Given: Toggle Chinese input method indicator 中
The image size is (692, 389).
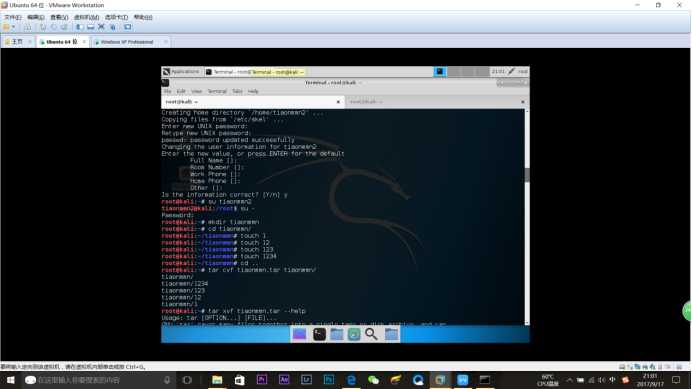Looking at the screenshot, I should click(613, 380).
